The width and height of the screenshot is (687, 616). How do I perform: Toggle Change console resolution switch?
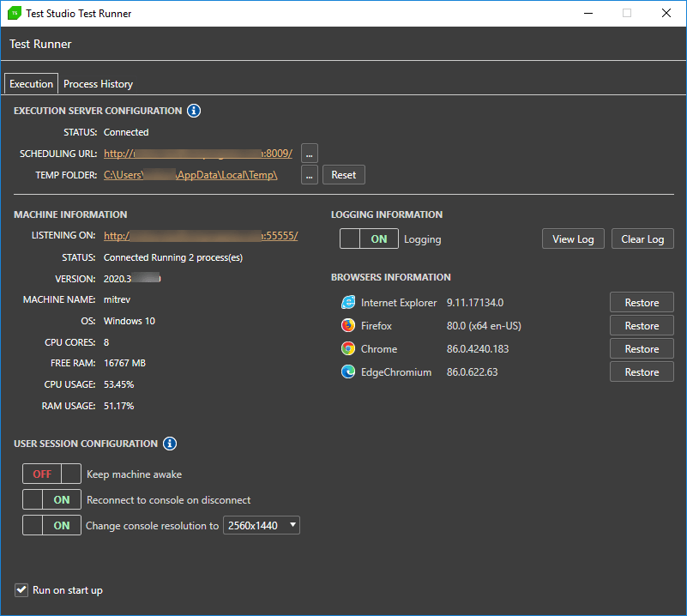51,525
